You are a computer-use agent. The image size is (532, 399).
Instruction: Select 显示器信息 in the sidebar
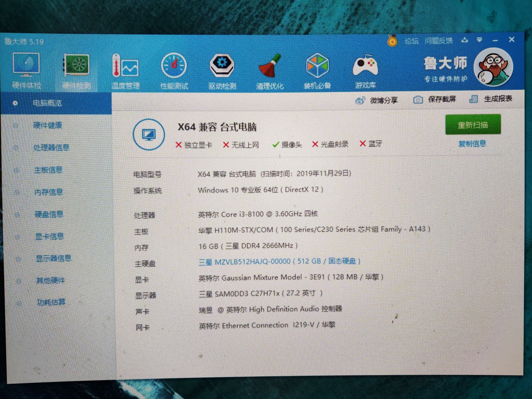[53, 258]
